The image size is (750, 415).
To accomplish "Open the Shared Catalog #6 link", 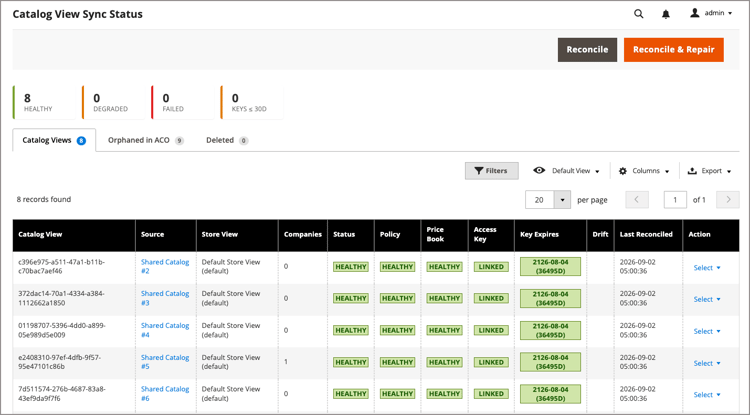I will click(165, 394).
